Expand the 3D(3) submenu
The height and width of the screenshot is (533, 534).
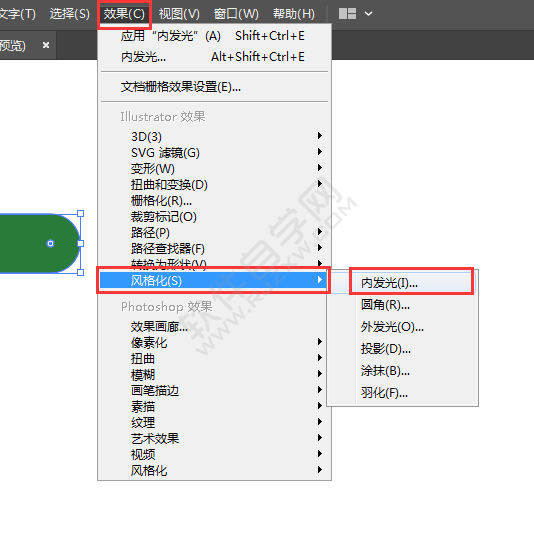pos(215,136)
